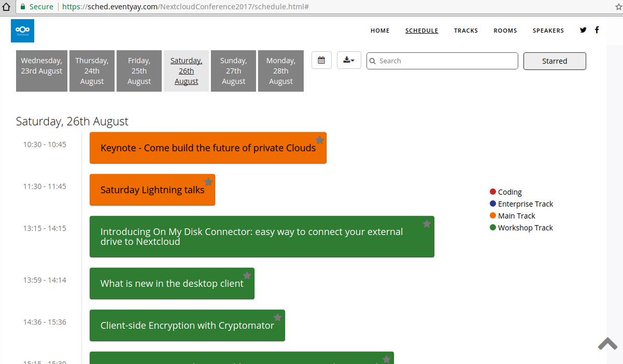Click the calendar view icon button
Viewport: 623px width, 364px height.
click(321, 61)
